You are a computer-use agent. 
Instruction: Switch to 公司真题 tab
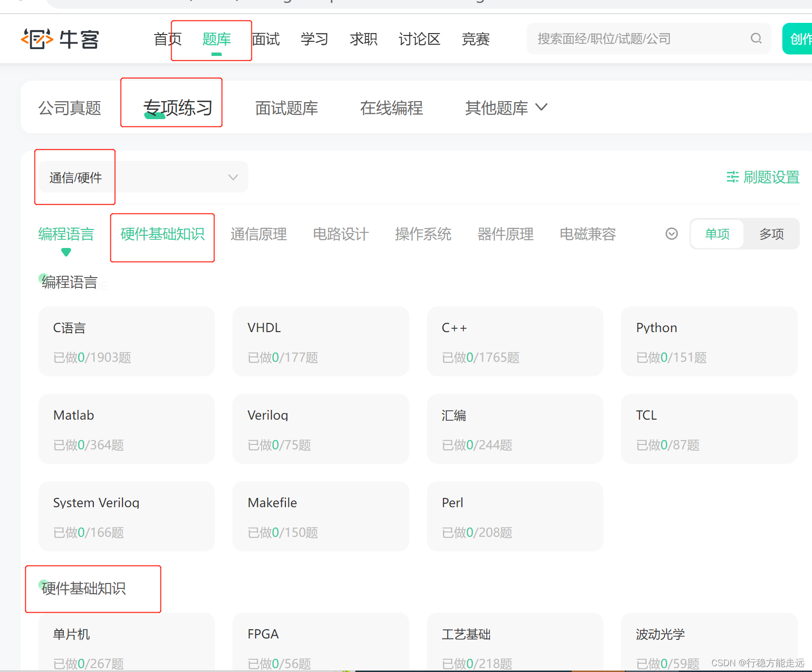(70, 107)
